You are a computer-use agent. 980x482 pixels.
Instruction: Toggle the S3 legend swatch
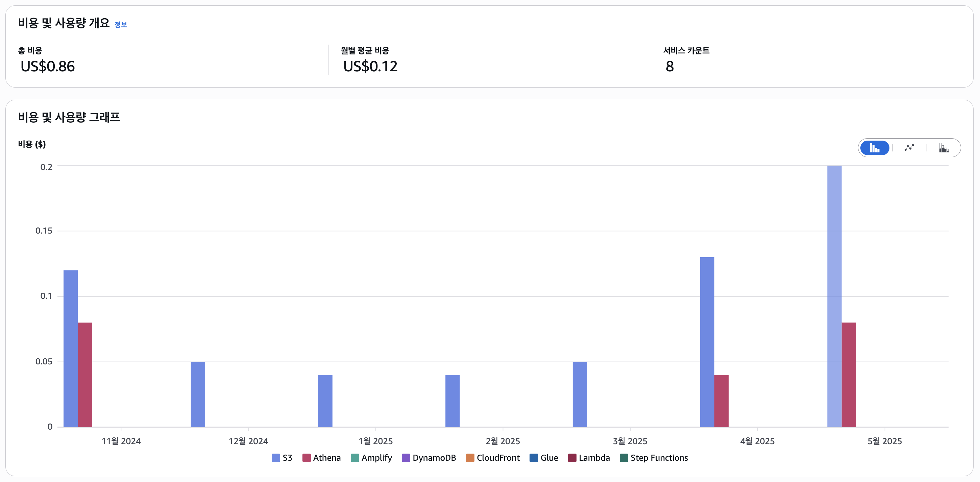tap(276, 458)
